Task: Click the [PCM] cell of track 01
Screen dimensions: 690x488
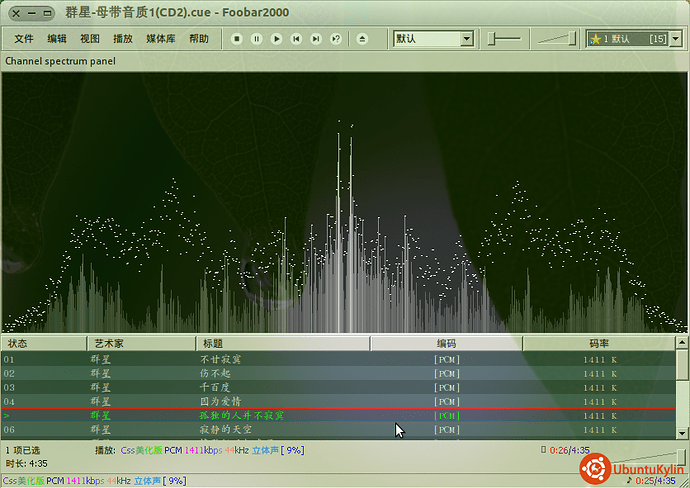Action: coord(447,360)
